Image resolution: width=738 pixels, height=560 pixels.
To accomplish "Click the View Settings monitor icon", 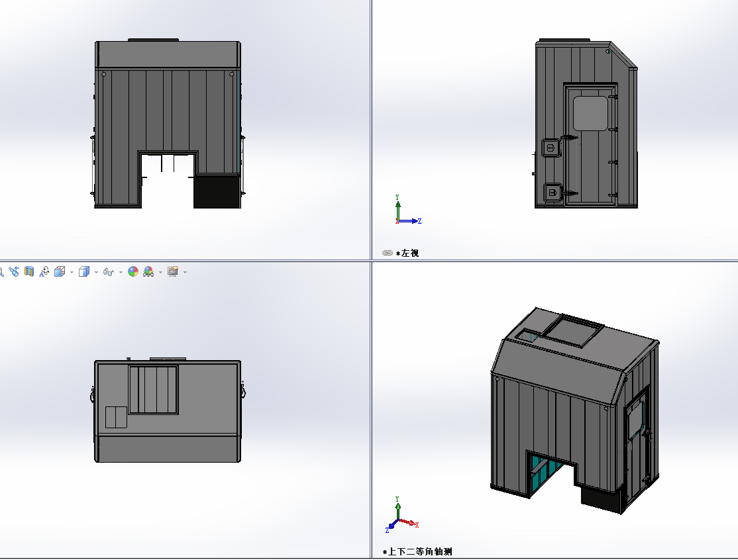I will coord(173,271).
